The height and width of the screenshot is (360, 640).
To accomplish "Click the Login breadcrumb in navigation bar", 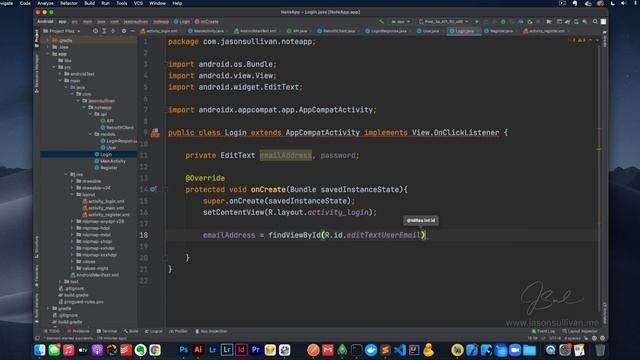I will (x=182, y=22).
